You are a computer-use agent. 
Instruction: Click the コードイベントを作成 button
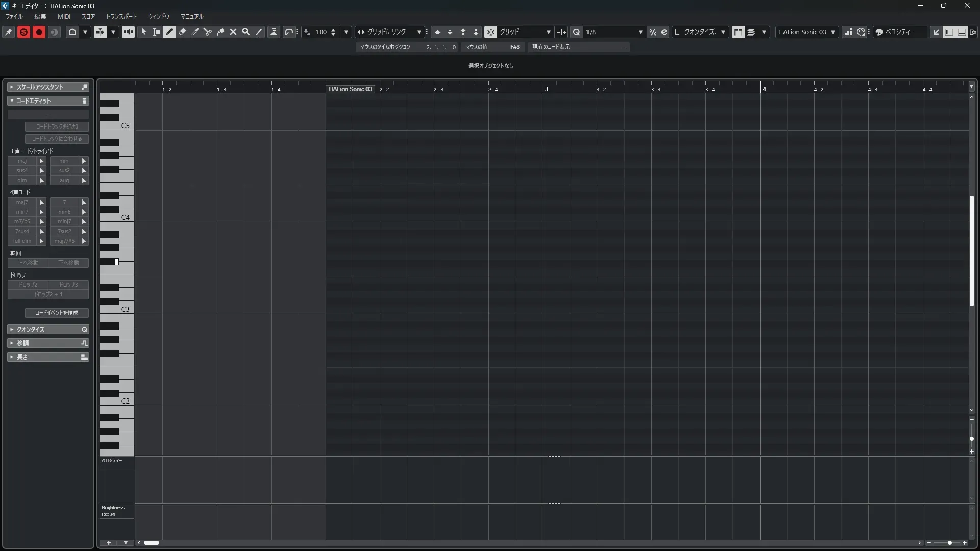[57, 313]
